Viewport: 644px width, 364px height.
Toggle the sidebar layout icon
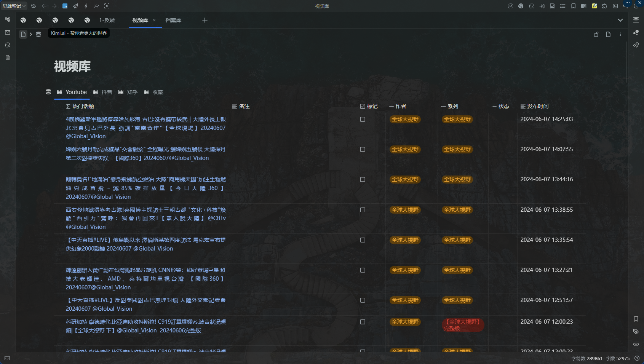584,6
